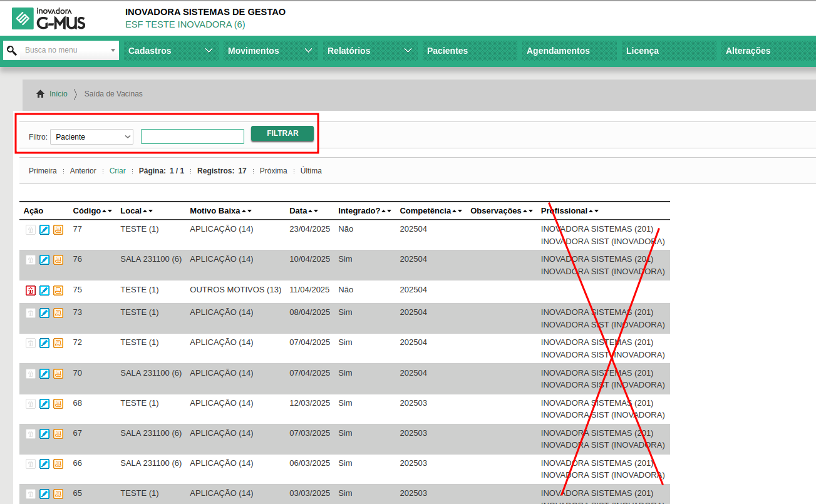Edit record 75 with pencil icon
The image size is (816, 504).
tap(44, 291)
